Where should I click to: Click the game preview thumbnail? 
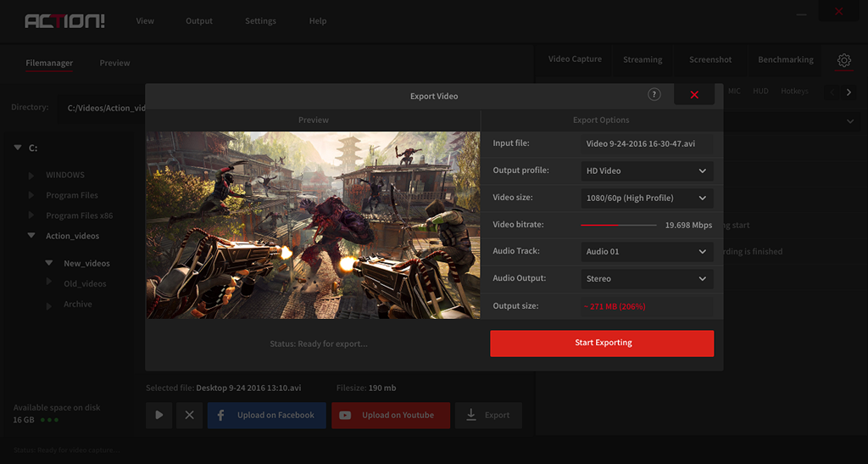[313, 225]
